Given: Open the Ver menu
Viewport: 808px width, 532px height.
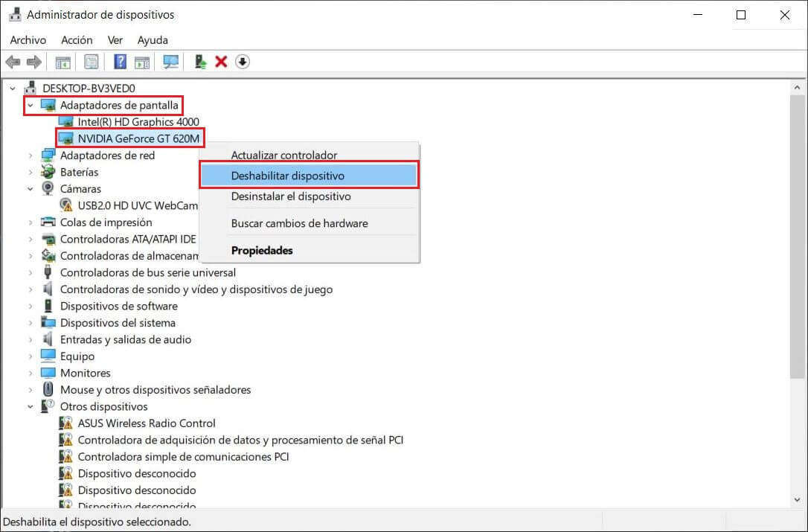Looking at the screenshot, I should pos(115,39).
